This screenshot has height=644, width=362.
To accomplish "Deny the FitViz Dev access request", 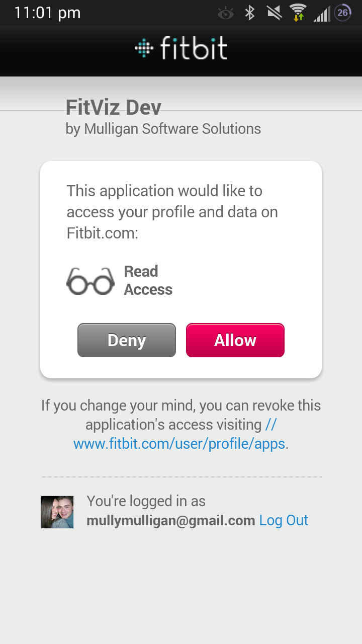I will pos(127,340).
